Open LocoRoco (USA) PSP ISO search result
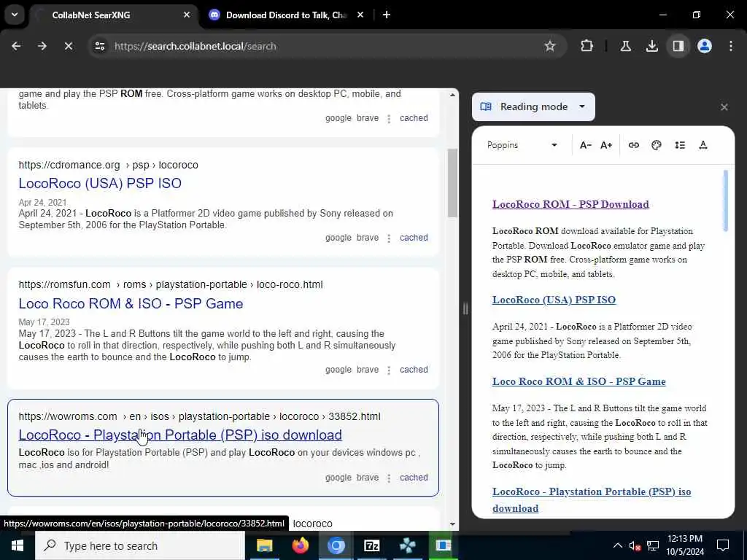This screenshot has width=747, height=560. [x=100, y=183]
